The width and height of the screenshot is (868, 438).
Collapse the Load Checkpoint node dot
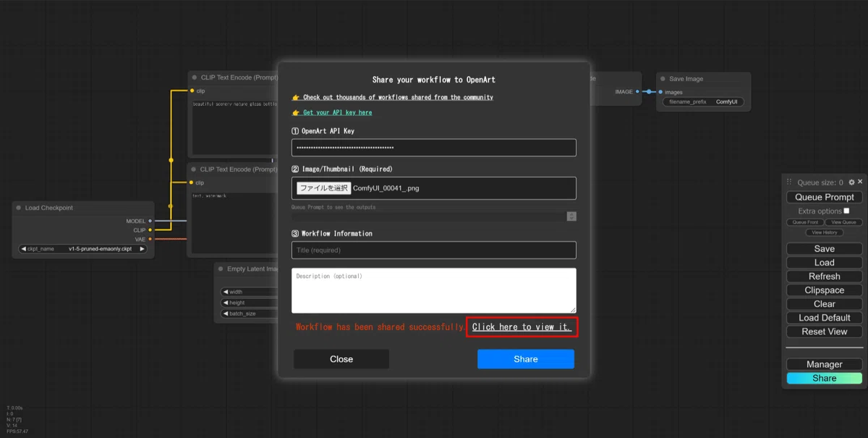click(19, 208)
